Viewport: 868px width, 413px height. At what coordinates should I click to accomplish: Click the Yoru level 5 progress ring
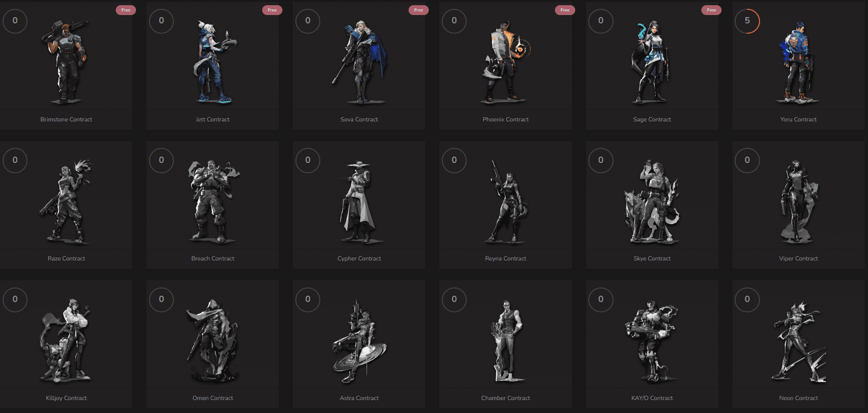tap(747, 21)
